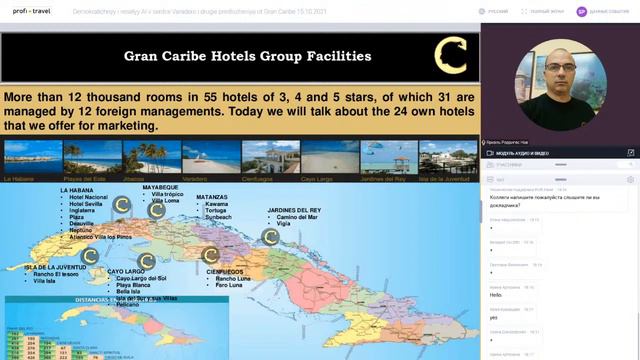Click the speaker name label under the video
Screen dimensions: 640x360
507,142
